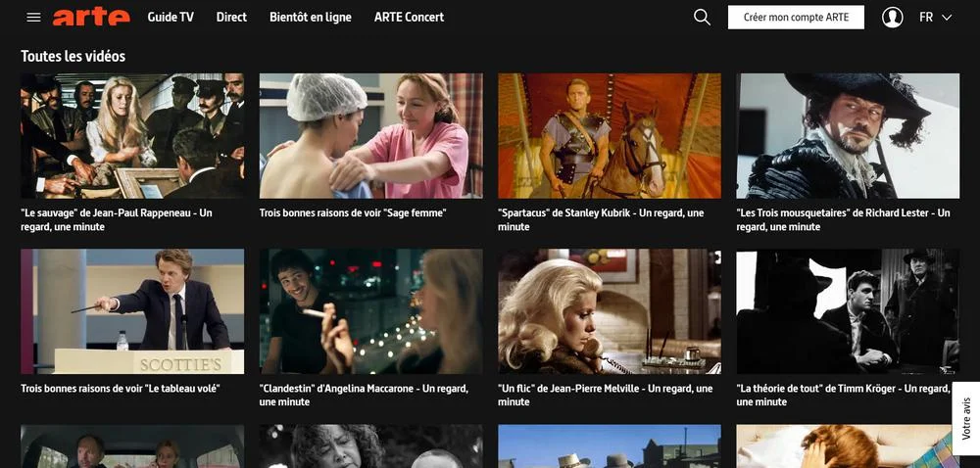Open "Le tableau volé" video thumbnail
The height and width of the screenshot is (468, 980).
(132, 311)
